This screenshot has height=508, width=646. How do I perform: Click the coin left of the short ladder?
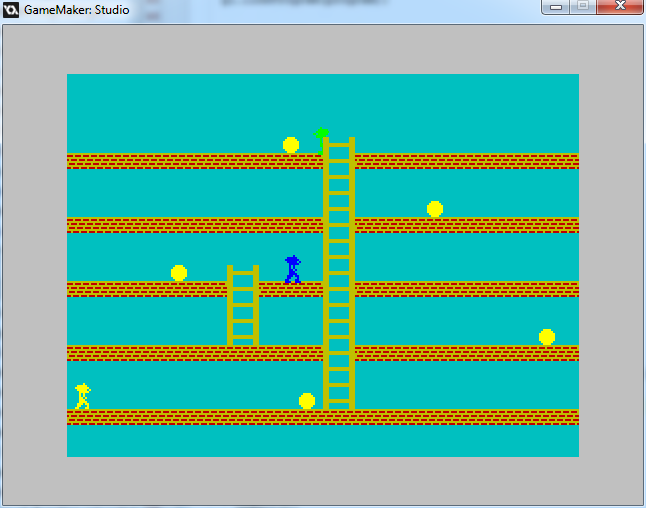click(179, 273)
